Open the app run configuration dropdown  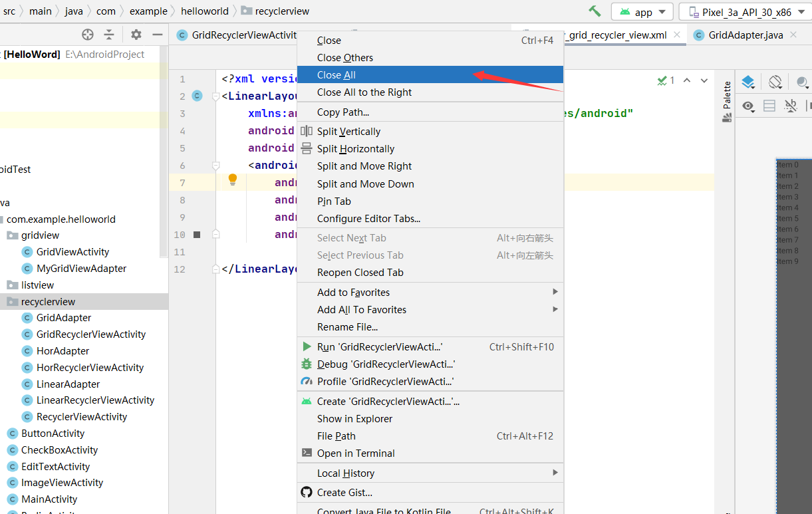(x=642, y=12)
